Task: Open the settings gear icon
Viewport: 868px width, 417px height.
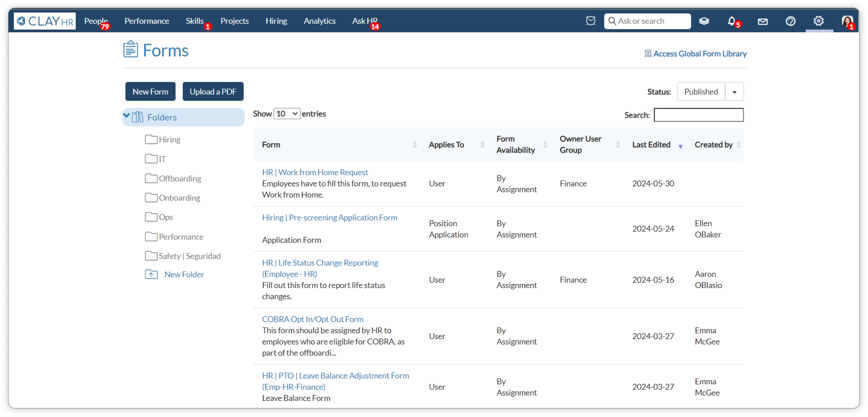Action: [x=819, y=21]
